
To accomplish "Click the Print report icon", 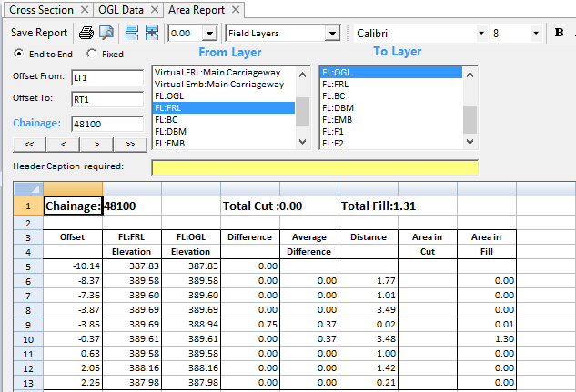I will tap(86, 33).
